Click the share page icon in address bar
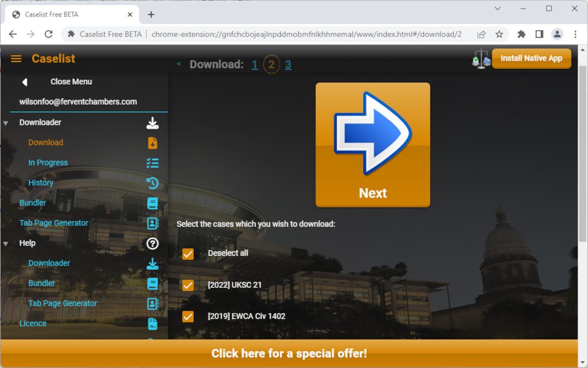588x368 pixels. coord(481,34)
